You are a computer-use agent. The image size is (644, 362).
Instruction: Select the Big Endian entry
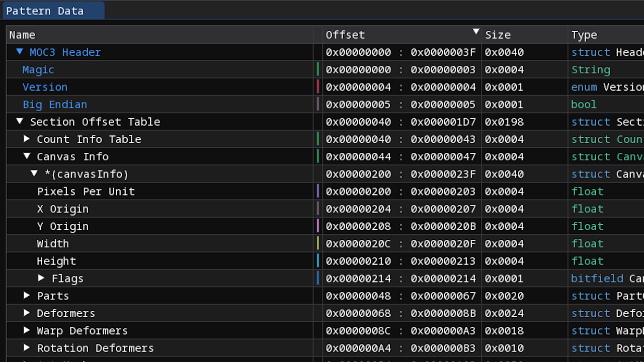coord(55,105)
